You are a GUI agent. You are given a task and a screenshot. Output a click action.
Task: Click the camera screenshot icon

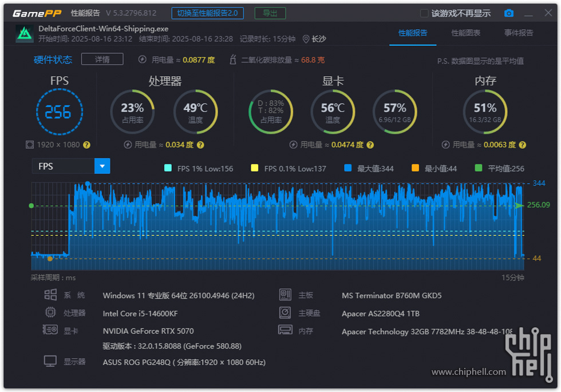(x=509, y=13)
